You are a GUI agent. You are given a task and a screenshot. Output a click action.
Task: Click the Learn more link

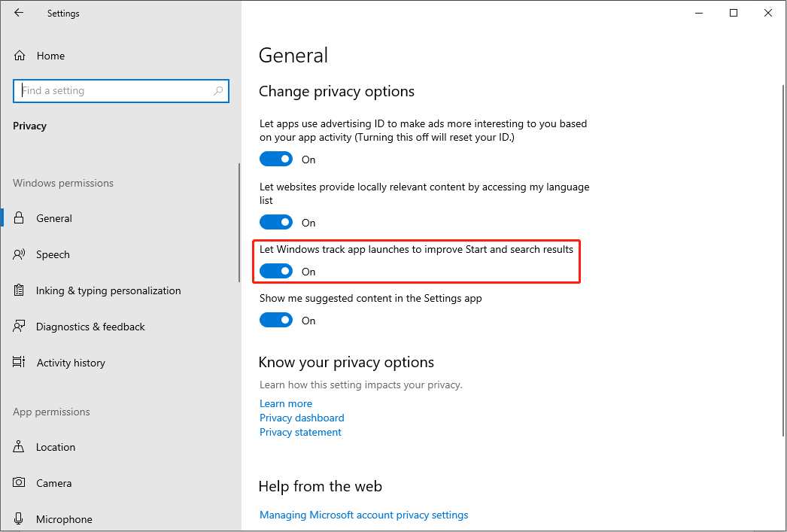coord(286,403)
